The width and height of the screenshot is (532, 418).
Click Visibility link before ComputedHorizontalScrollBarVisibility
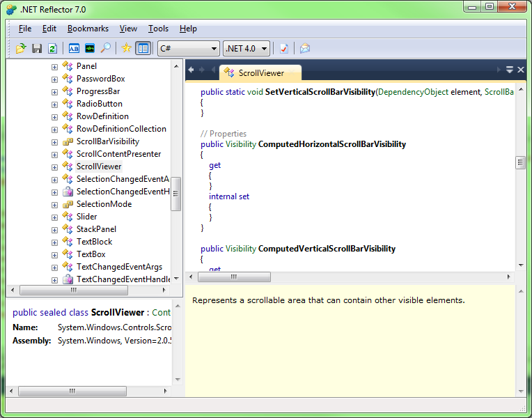(x=240, y=144)
